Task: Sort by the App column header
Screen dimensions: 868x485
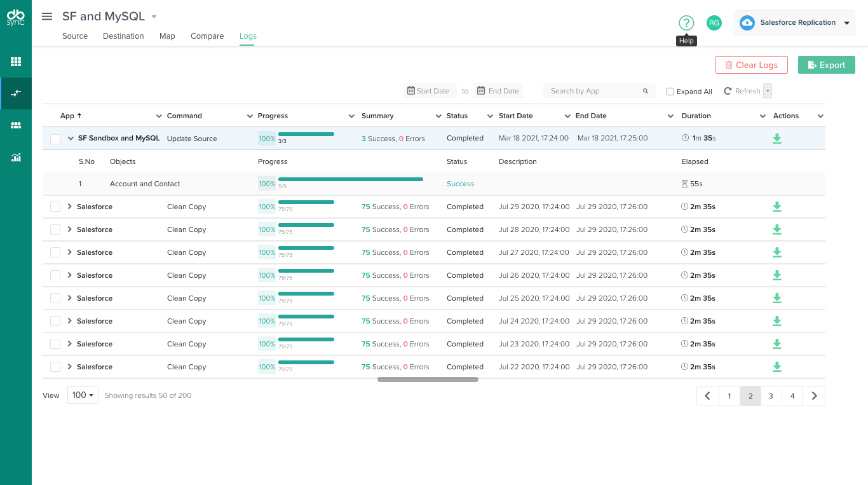Action: coord(71,116)
